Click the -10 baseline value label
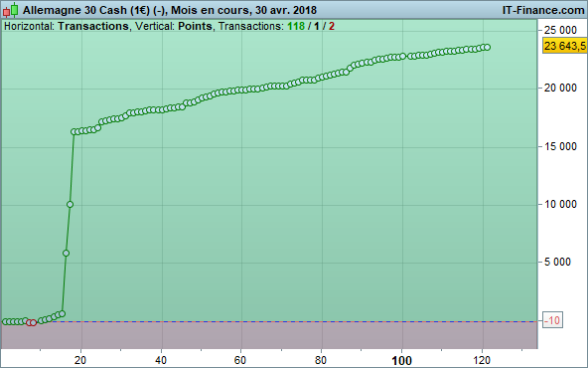Screen dimensions: 588x368 pos(552,320)
